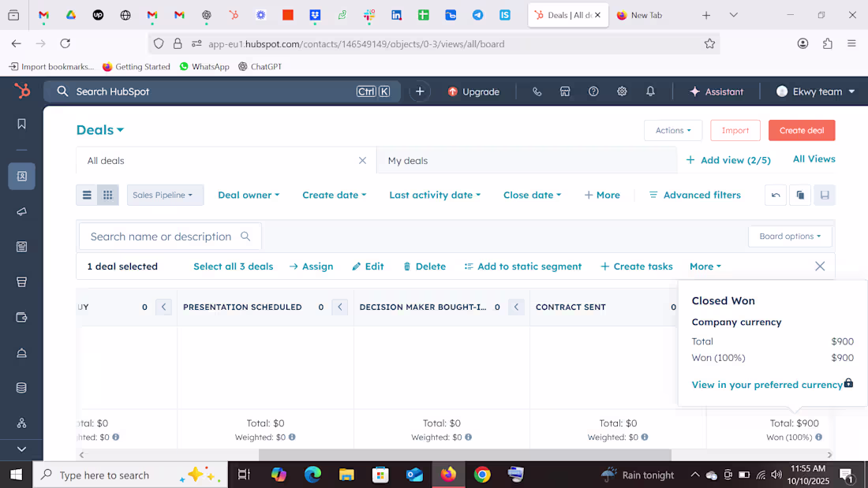Click info icon next to Presentation Scheduled weighted total
The width and height of the screenshot is (868, 488).
click(x=292, y=437)
